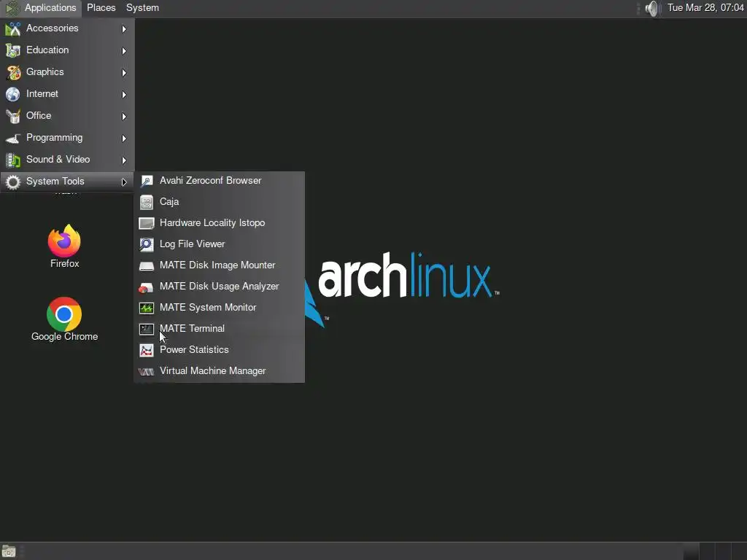Click the Graphics palette icon

tap(13, 72)
